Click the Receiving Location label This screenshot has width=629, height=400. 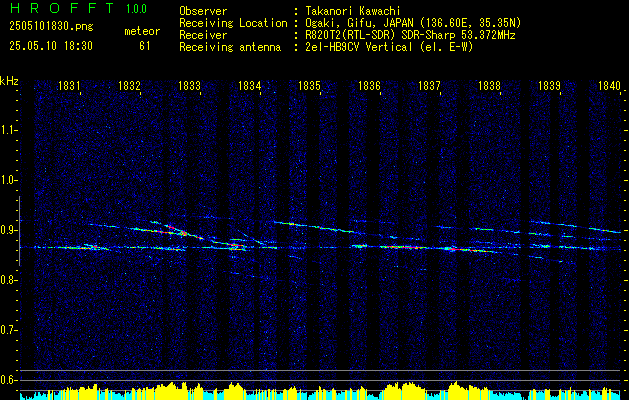[233, 23]
